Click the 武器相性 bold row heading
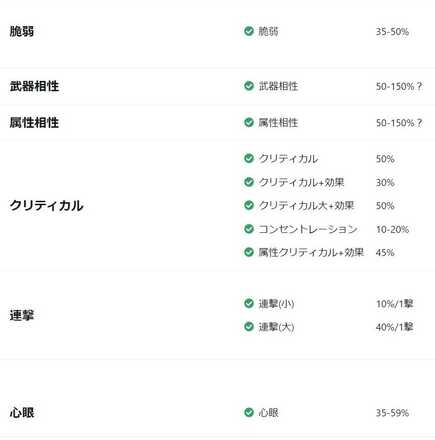 click(34, 86)
